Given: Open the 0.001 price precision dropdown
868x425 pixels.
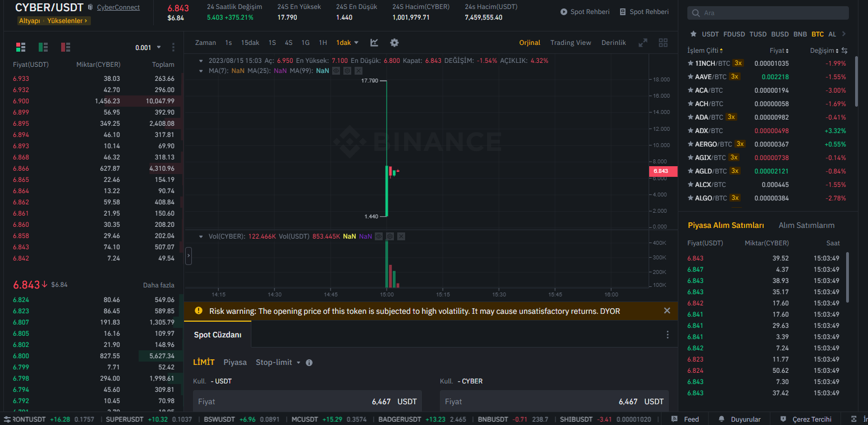Looking at the screenshot, I should click(148, 48).
